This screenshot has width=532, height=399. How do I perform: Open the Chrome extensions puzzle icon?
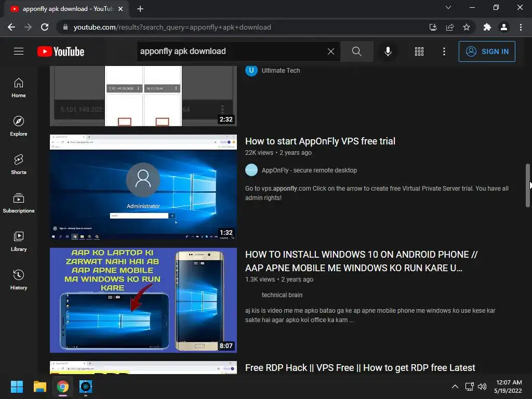click(x=487, y=27)
